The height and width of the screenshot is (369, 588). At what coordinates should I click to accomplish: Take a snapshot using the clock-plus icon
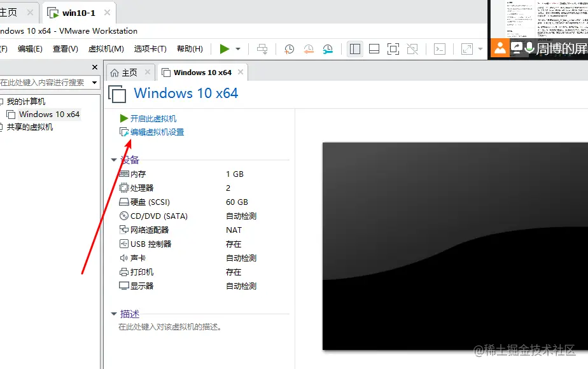pyautogui.click(x=289, y=49)
